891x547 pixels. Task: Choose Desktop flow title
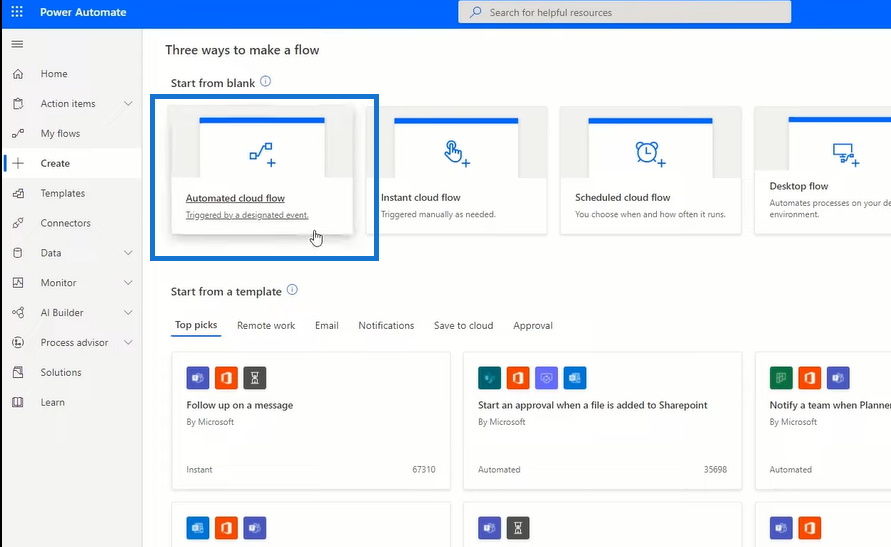798,186
